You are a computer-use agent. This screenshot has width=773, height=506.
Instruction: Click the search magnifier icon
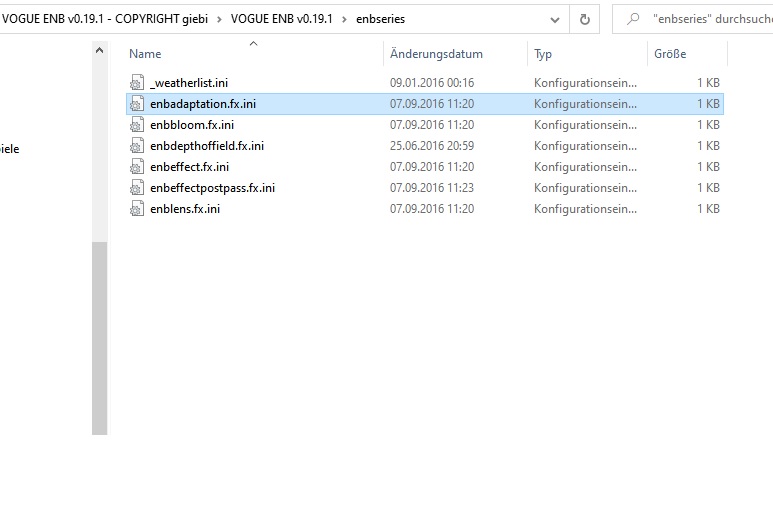pos(632,18)
